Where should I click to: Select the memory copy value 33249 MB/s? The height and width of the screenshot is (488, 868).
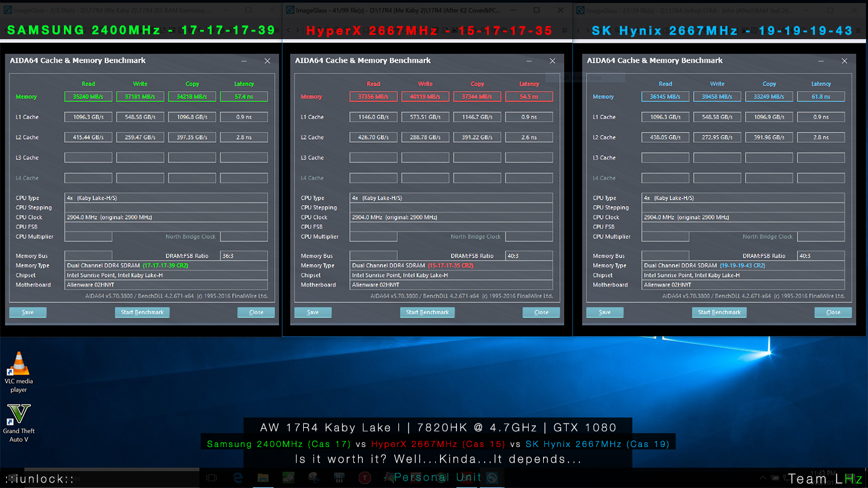tap(769, 96)
